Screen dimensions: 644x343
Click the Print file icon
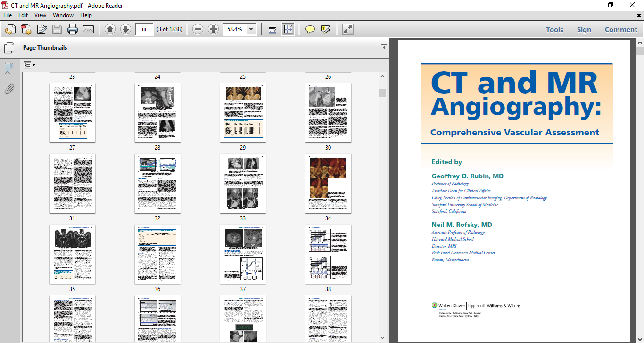click(x=73, y=29)
